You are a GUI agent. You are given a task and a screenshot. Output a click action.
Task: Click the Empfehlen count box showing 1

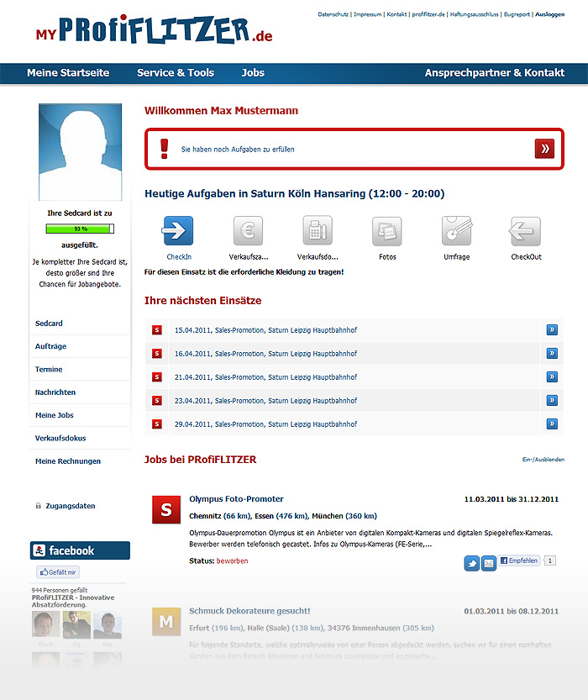tap(550, 561)
